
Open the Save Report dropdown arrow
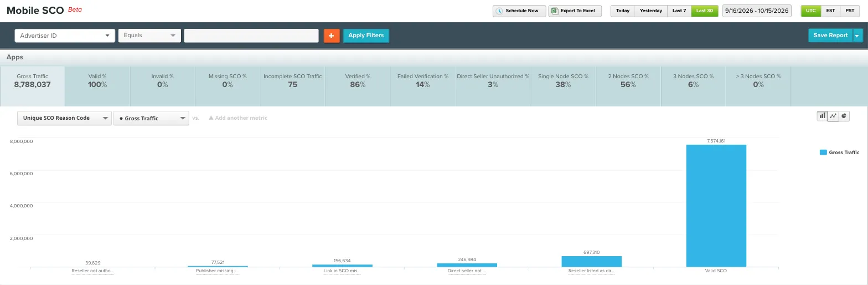857,35
